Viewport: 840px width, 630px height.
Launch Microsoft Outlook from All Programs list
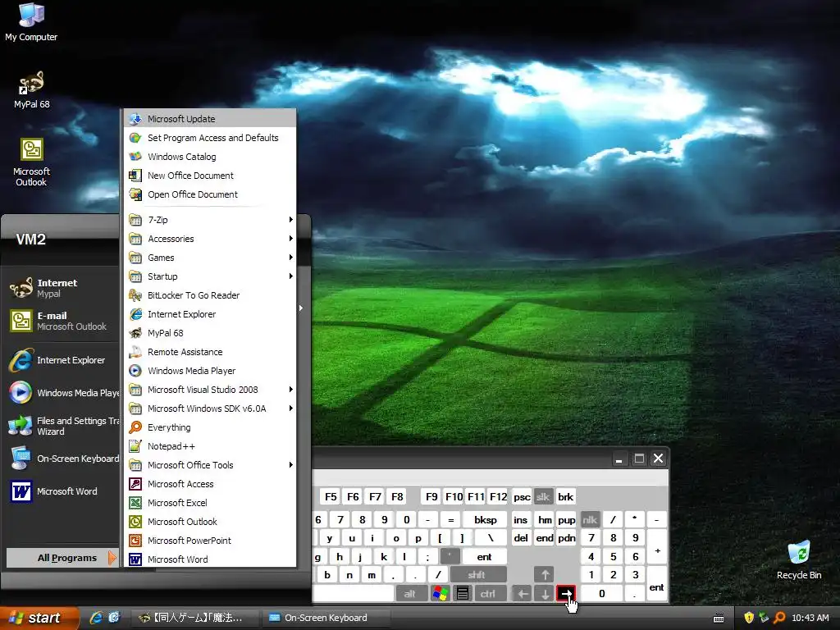coord(210,522)
